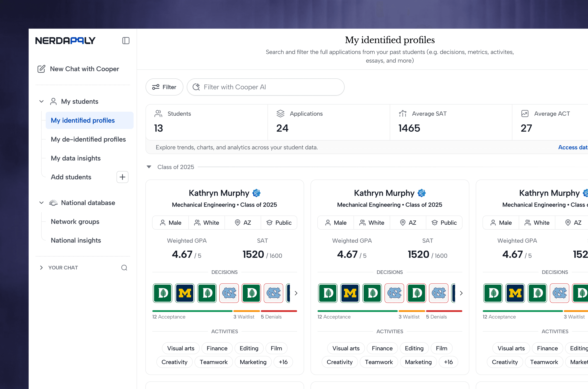
Task: Click first Kathryn Murphy verified badge
Action: click(x=256, y=193)
